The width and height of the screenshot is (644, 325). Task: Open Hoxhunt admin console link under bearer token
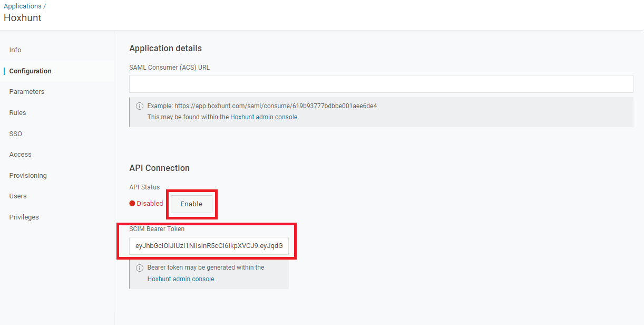[181, 279]
